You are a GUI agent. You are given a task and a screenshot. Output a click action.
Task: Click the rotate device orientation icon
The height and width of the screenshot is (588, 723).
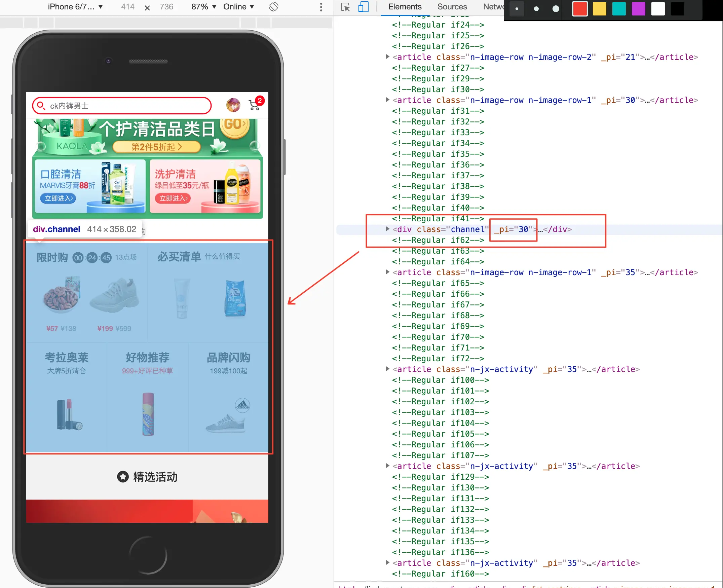coord(274,7)
